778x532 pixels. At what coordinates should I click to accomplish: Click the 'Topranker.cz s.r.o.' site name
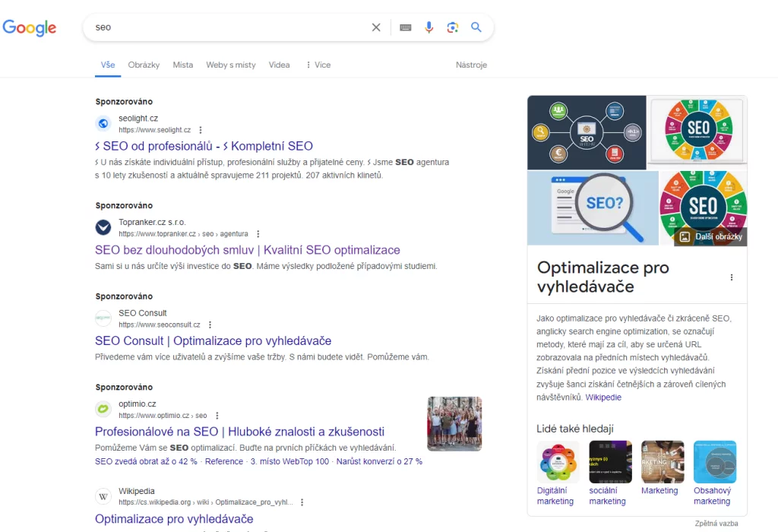tap(152, 223)
